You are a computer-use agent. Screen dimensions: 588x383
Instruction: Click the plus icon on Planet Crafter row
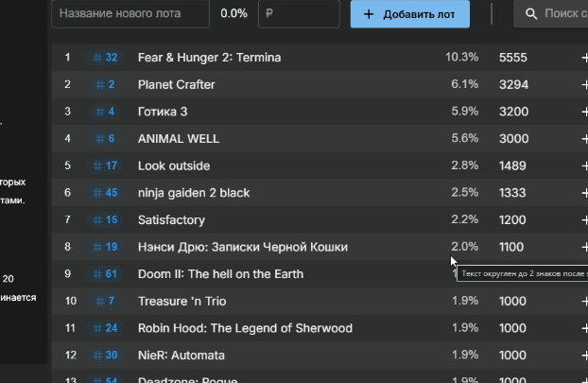coord(583,85)
